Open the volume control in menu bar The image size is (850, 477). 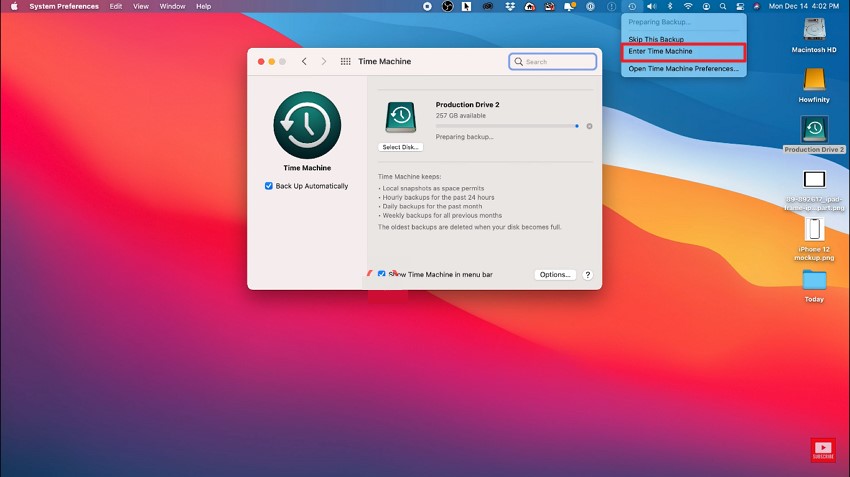click(652, 7)
